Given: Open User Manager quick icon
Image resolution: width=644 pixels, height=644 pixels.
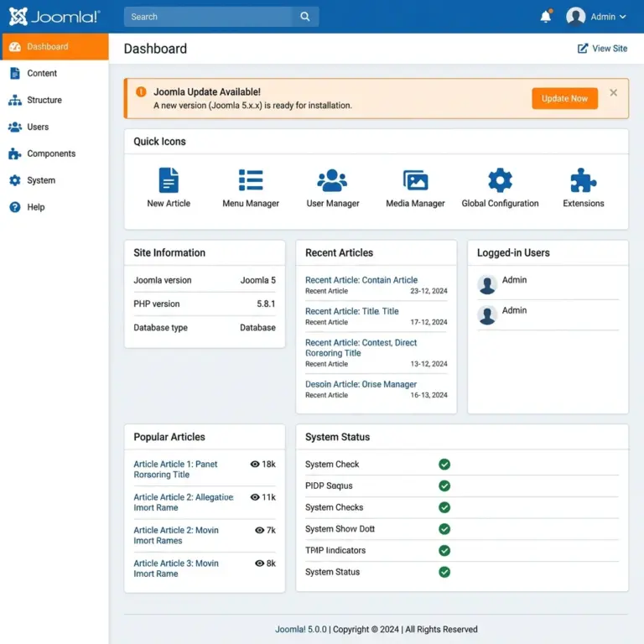Looking at the screenshot, I should [333, 188].
